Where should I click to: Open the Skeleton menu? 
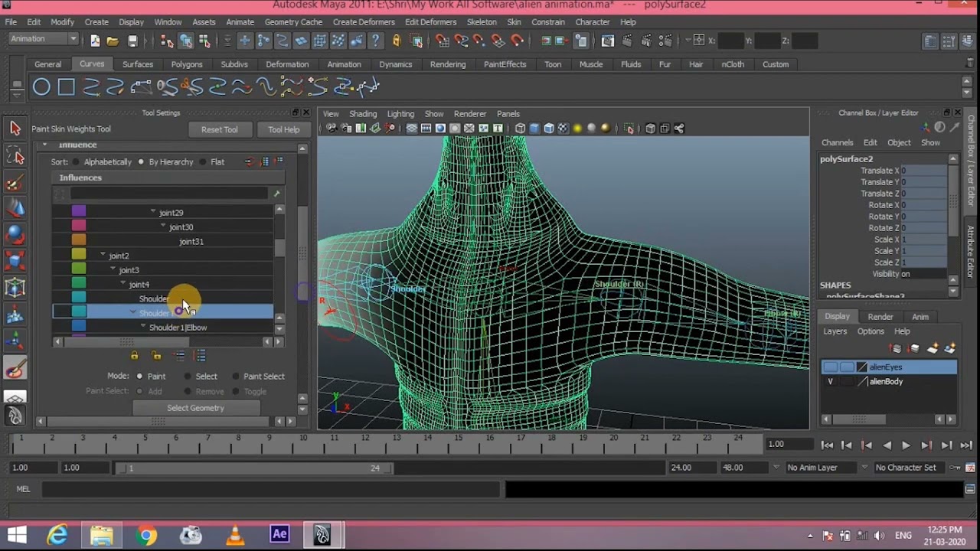(482, 22)
